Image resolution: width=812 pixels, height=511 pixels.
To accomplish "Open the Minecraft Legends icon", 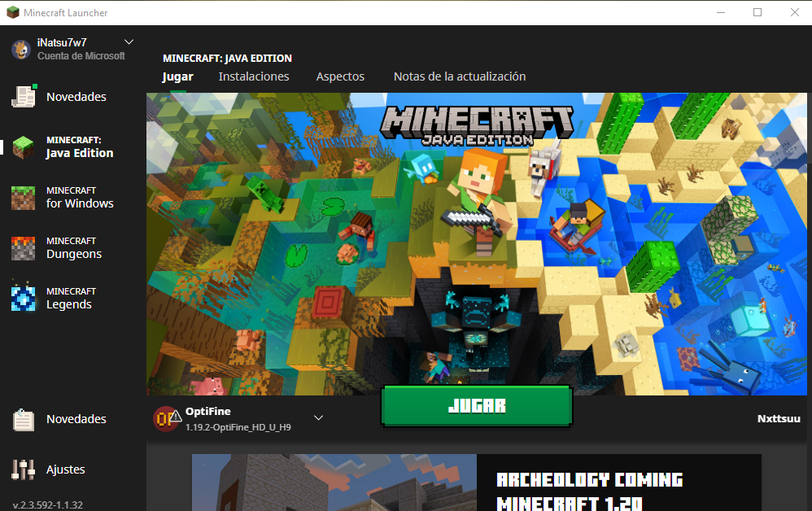I will (x=24, y=299).
